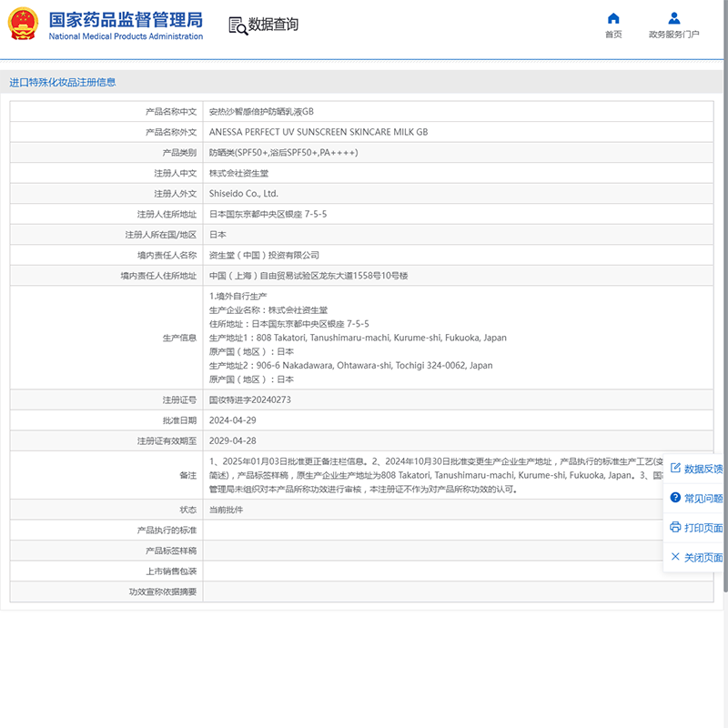Click the 产品名称中文 label
The height and width of the screenshot is (728, 728).
[171, 111]
